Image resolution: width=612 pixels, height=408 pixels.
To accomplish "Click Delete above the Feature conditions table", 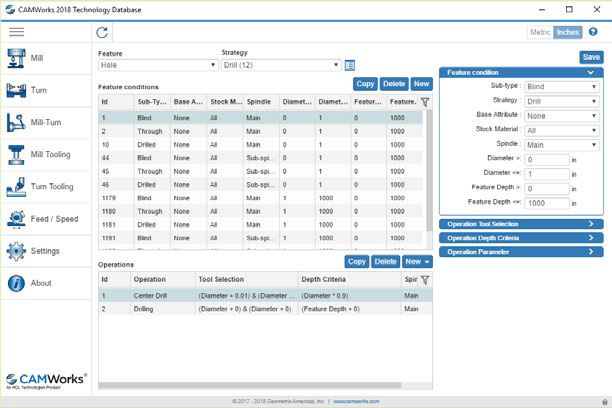I will point(394,84).
